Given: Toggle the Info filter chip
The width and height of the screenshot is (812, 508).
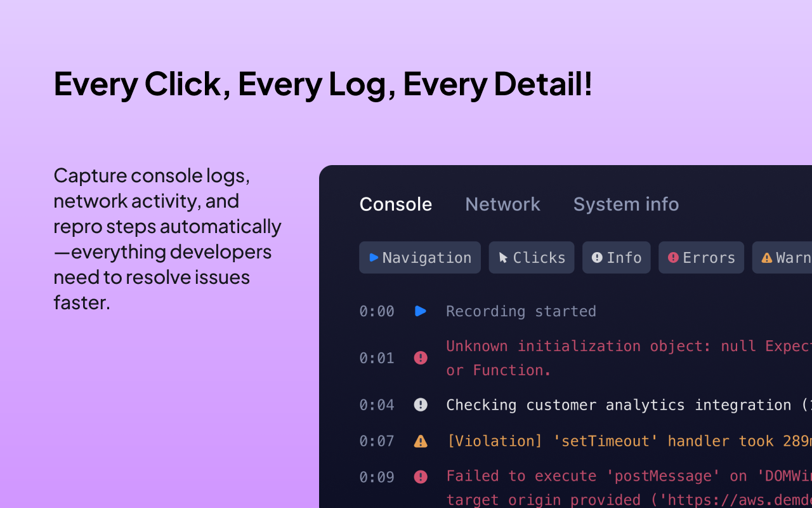Looking at the screenshot, I should point(617,257).
